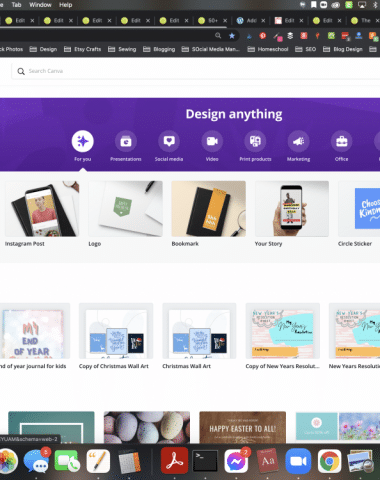Launch Zoom from the dock
The width and height of the screenshot is (380, 480).
(x=298, y=461)
